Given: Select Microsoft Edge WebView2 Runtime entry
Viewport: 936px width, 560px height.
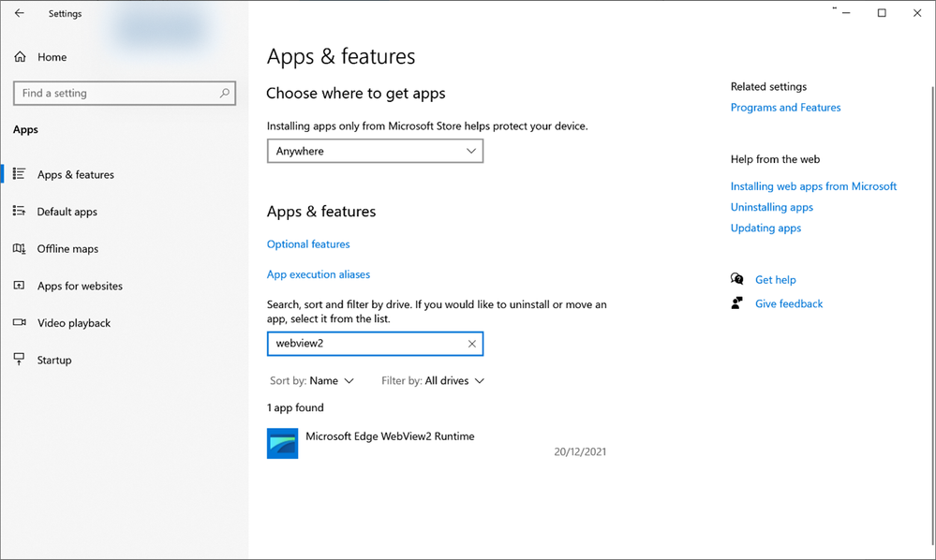Looking at the screenshot, I should click(437, 443).
